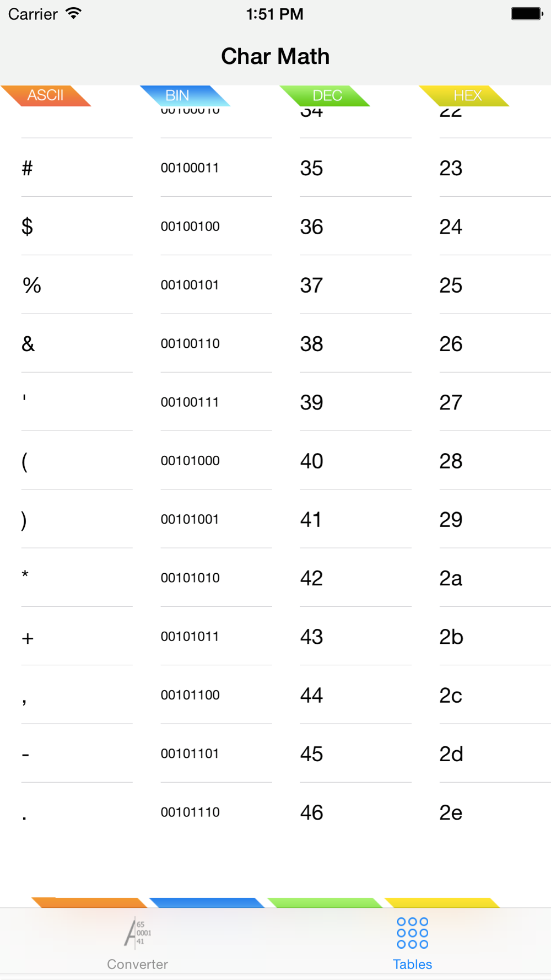This screenshot has width=551, height=980.
Task: Select decimal value 46
Action: (311, 812)
